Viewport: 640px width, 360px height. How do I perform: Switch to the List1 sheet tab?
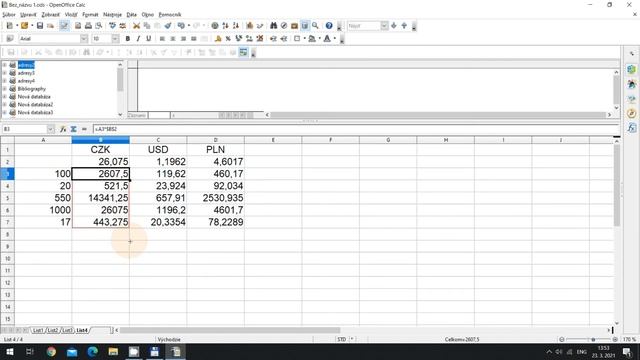38,330
